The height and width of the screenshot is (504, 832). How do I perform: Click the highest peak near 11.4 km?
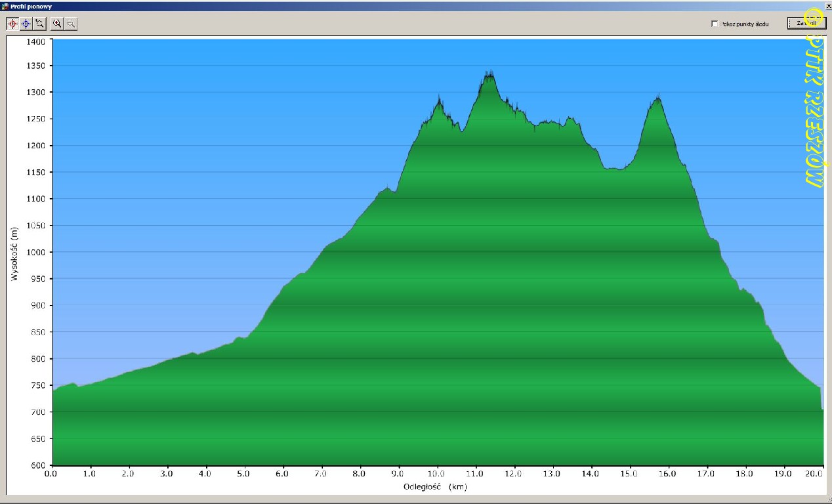pos(489,73)
